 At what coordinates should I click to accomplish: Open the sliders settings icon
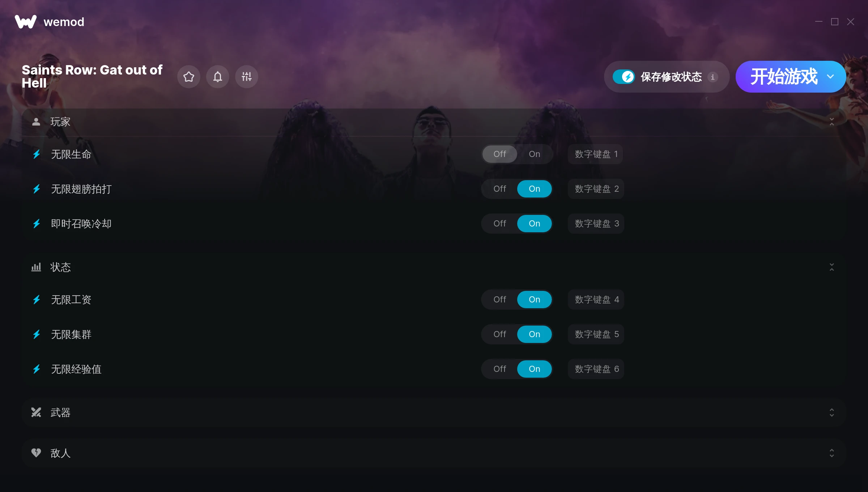click(247, 77)
